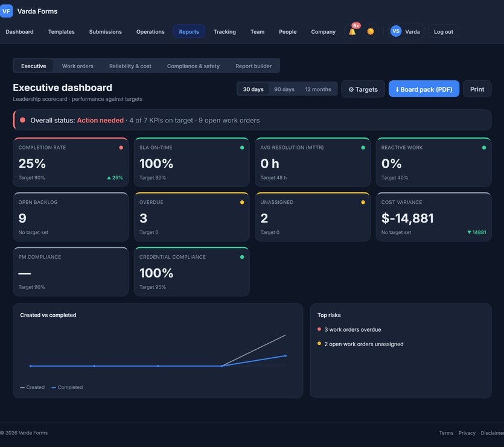The width and height of the screenshot is (504, 447).
Task: Open the Reliability & cost tab
Action: 130,66
